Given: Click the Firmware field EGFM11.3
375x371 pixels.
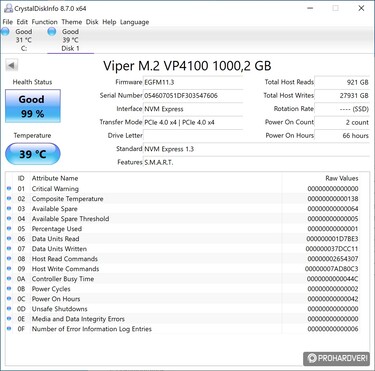Looking at the screenshot, I should pyautogui.click(x=193, y=82).
